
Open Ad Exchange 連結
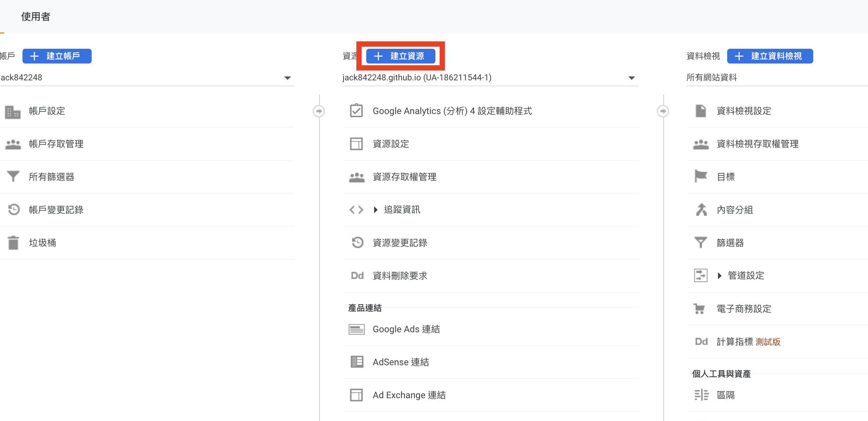point(409,395)
